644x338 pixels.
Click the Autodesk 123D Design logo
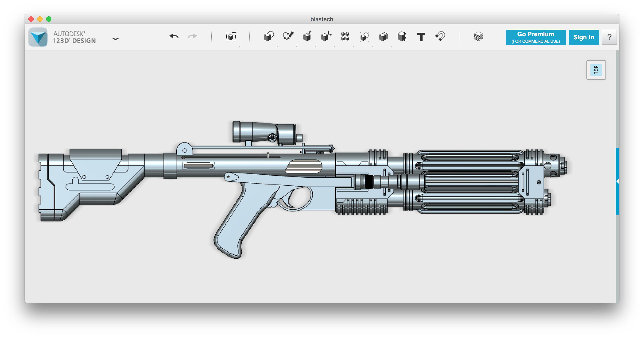(x=38, y=37)
